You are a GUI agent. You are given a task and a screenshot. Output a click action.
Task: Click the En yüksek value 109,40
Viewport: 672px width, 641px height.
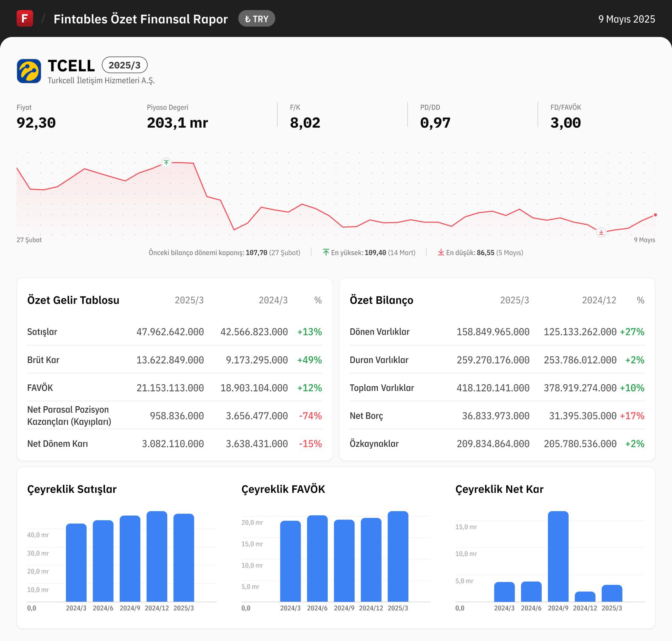tap(375, 252)
